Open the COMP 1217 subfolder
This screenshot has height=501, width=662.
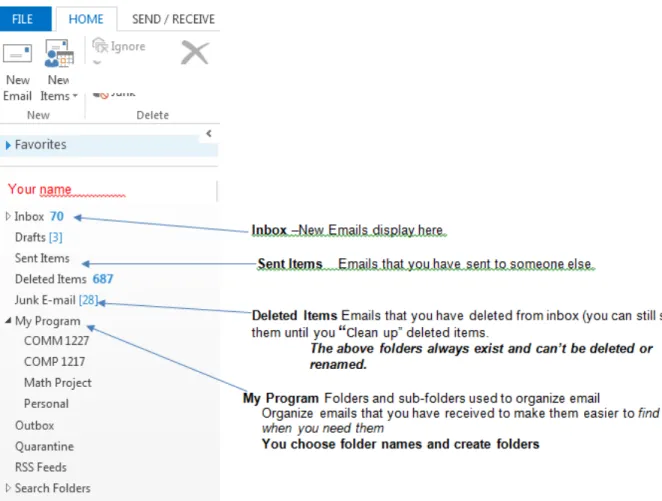pos(54,362)
